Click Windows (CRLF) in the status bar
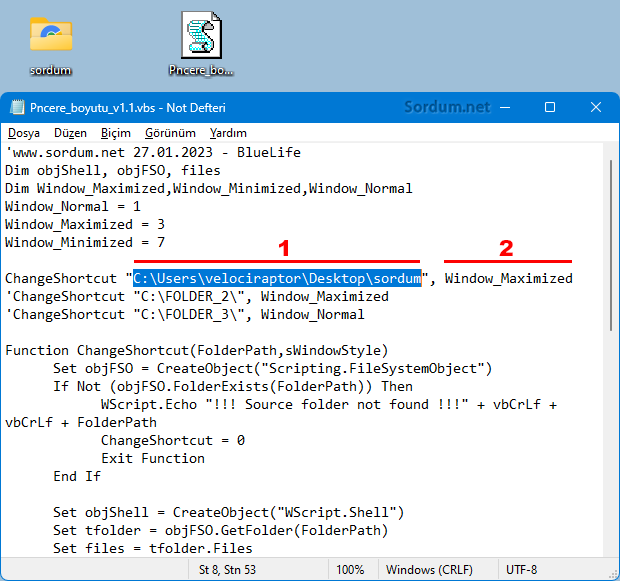 [x=429, y=570]
